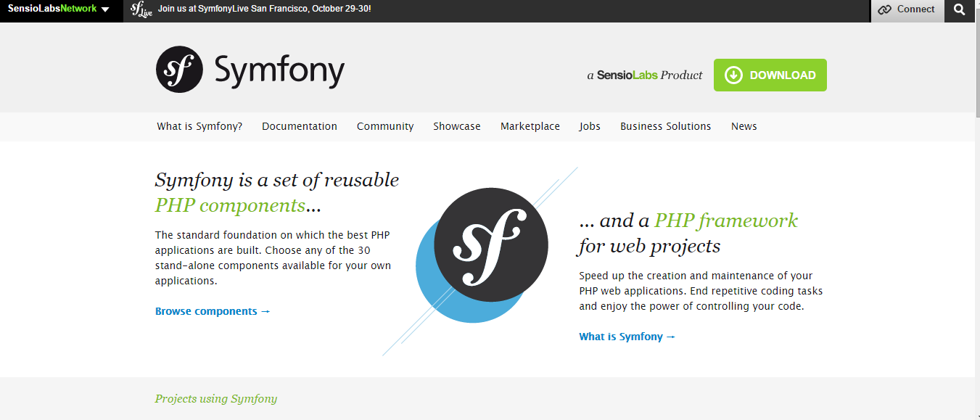
Task: Click the download arrow icon on the Download button
Action: (733, 74)
